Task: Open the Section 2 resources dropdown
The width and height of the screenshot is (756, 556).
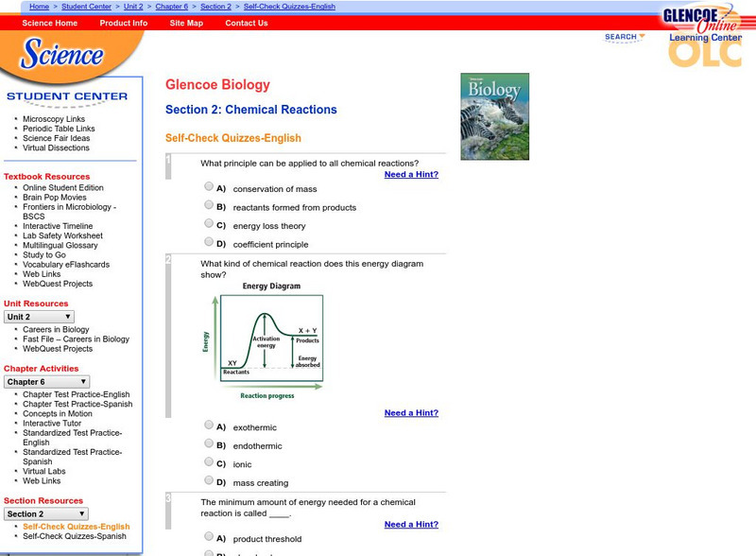Action: (x=44, y=513)
